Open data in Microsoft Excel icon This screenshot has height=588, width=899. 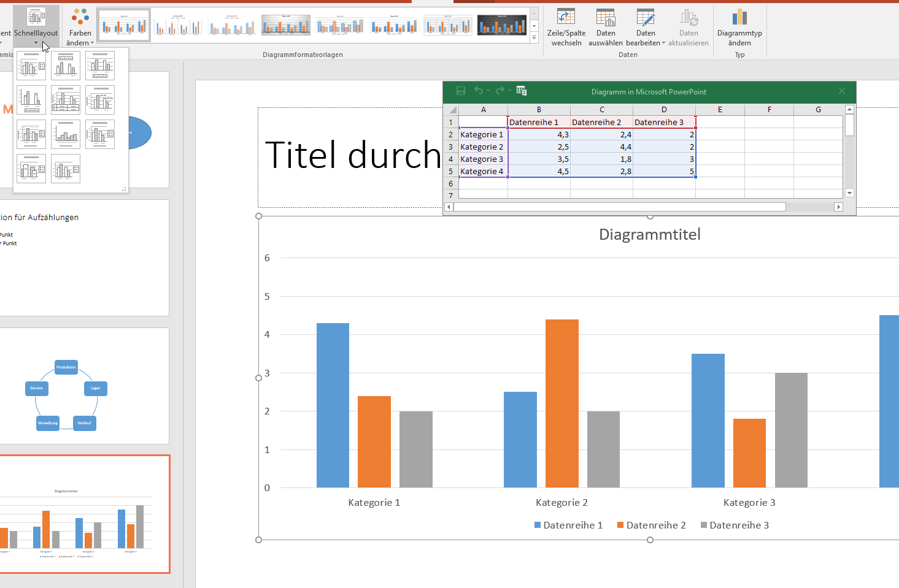(x=522, y=91)
